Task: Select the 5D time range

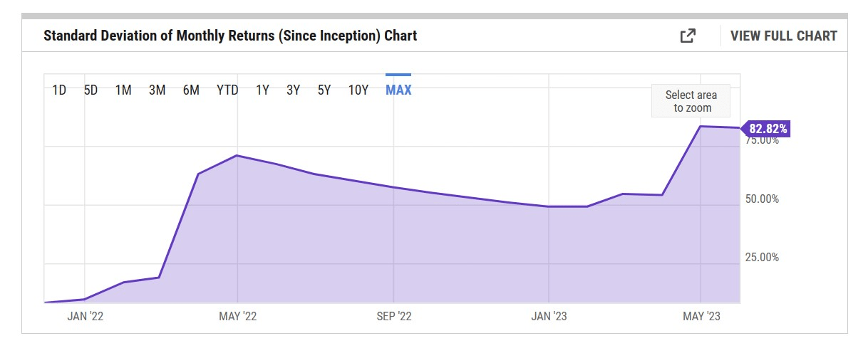Action: [91, 90]
